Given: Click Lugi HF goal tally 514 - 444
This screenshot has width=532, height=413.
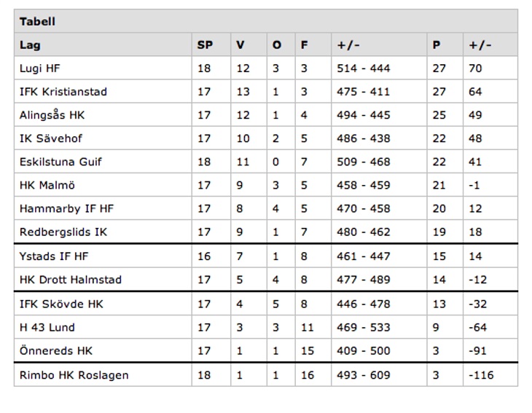Looking at the screenshot, I should 364,68.
